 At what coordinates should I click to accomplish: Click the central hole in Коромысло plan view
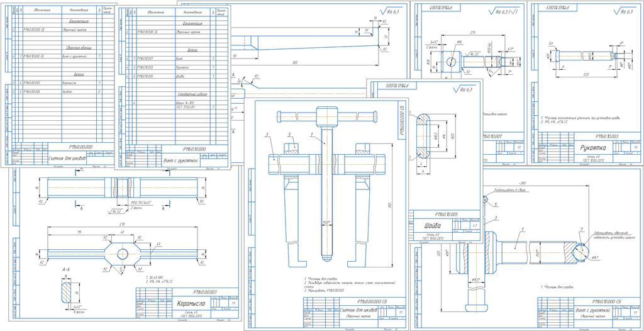pyautogui.click(x=123, y=254)
